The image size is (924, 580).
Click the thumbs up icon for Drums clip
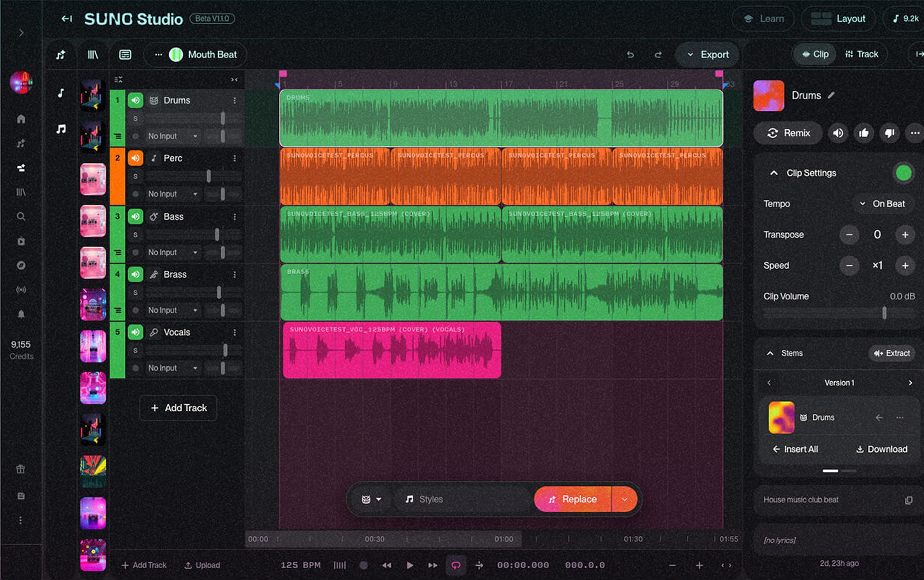coord(864,133)
